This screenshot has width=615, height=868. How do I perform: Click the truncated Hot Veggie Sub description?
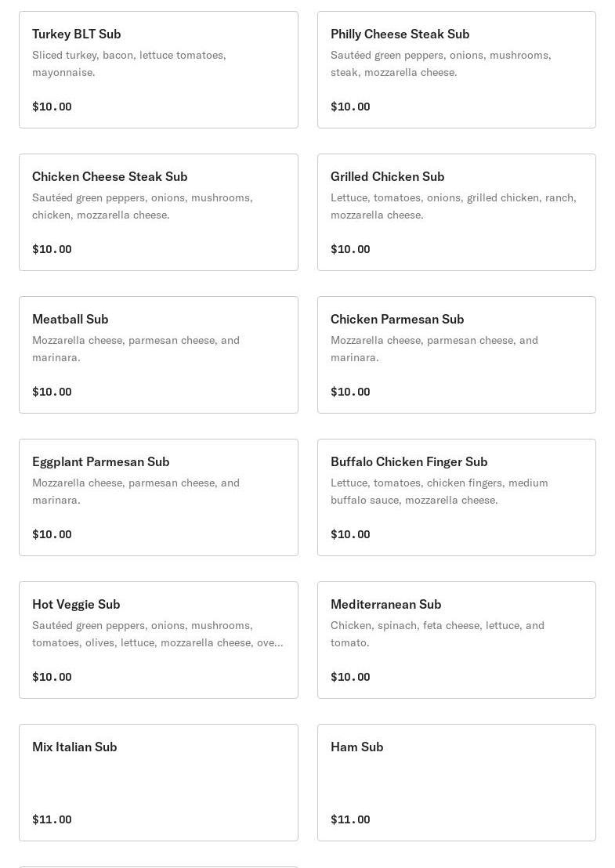(x=157, y=634)
